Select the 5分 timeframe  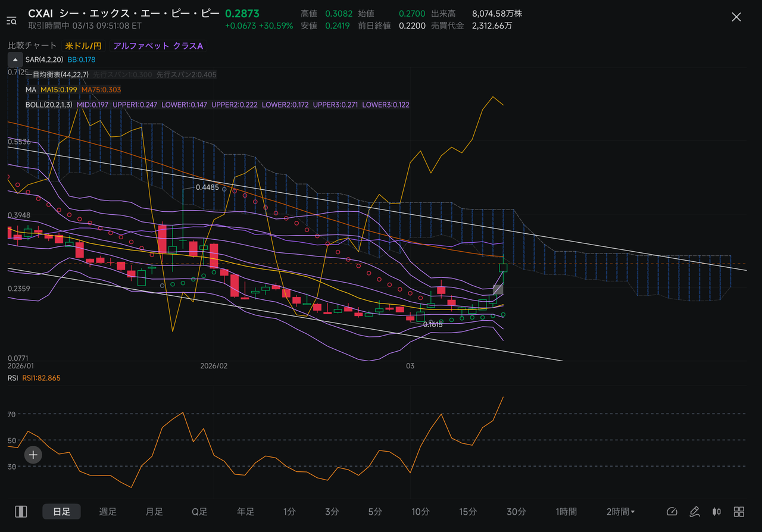click(x=375, y=512)
